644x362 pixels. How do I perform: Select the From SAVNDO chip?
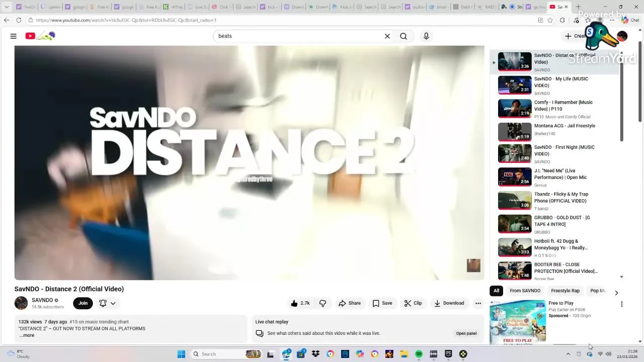point(525,291)
